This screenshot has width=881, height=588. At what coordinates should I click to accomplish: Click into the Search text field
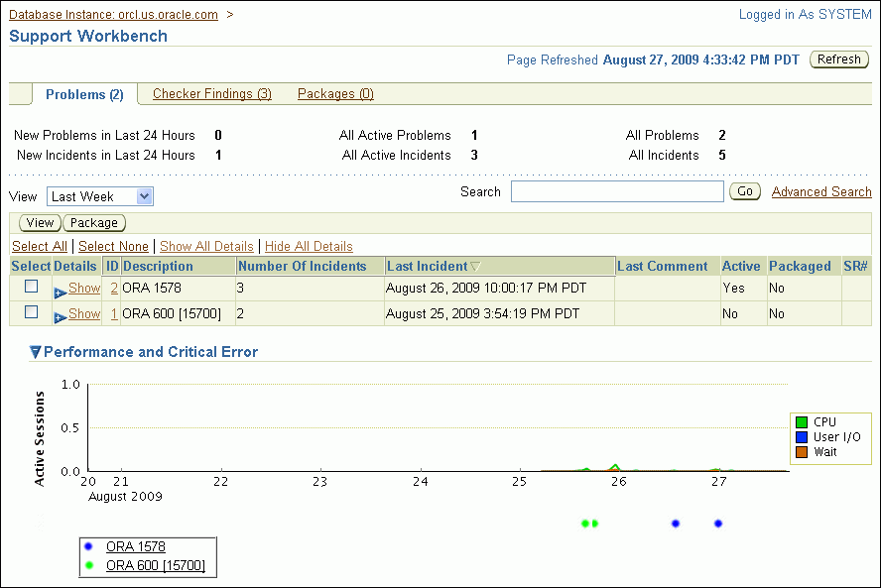(x=617, y=191)
